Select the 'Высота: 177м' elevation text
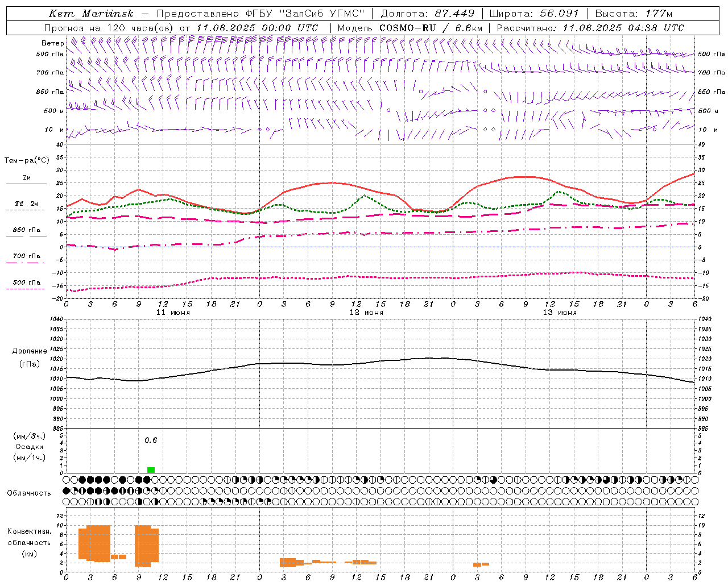 click(634, 14)
